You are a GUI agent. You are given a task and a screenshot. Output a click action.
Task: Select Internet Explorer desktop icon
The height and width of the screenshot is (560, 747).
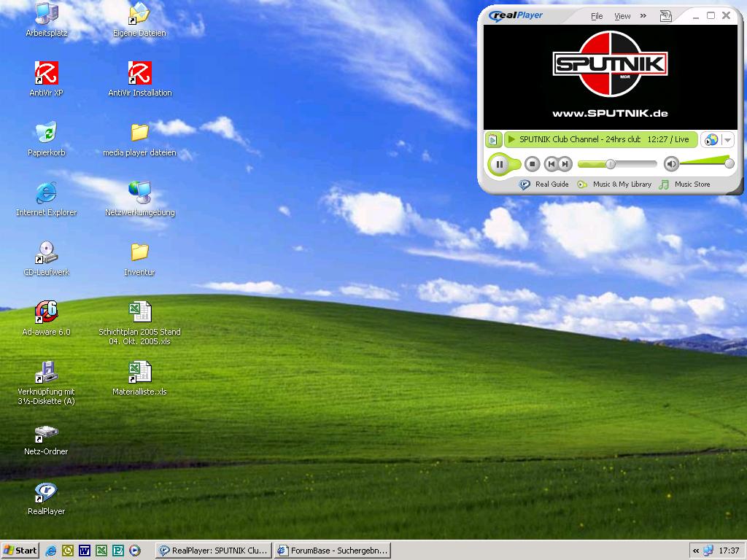point(46,199)
